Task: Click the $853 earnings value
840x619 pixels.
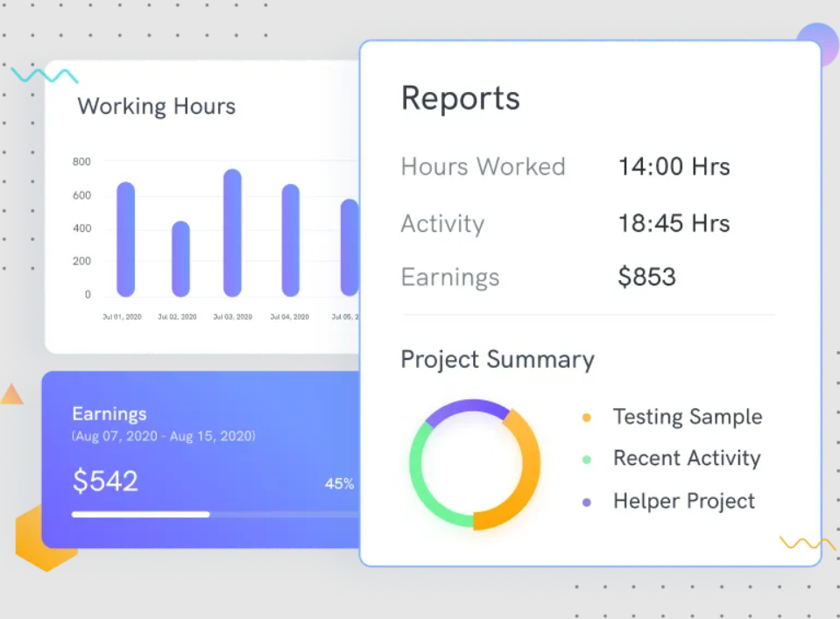Action: (x=646, y=277)
